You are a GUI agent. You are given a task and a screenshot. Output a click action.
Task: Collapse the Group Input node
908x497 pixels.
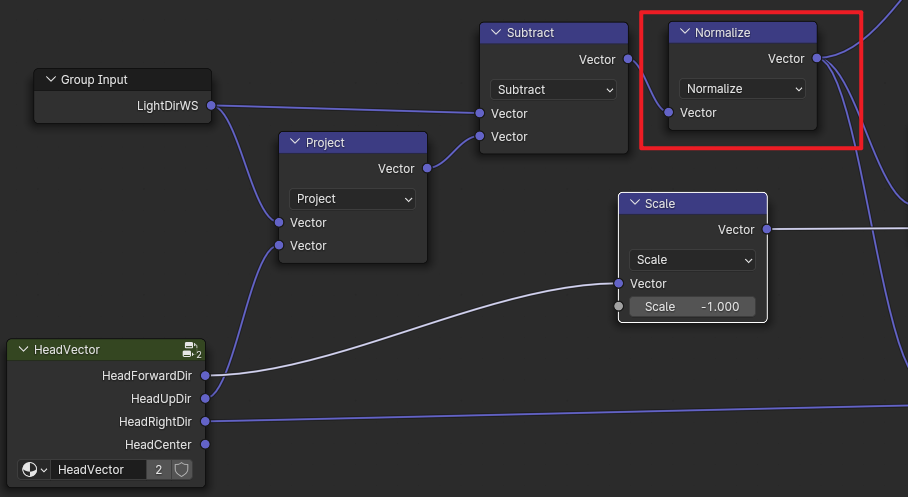[50, 80]
